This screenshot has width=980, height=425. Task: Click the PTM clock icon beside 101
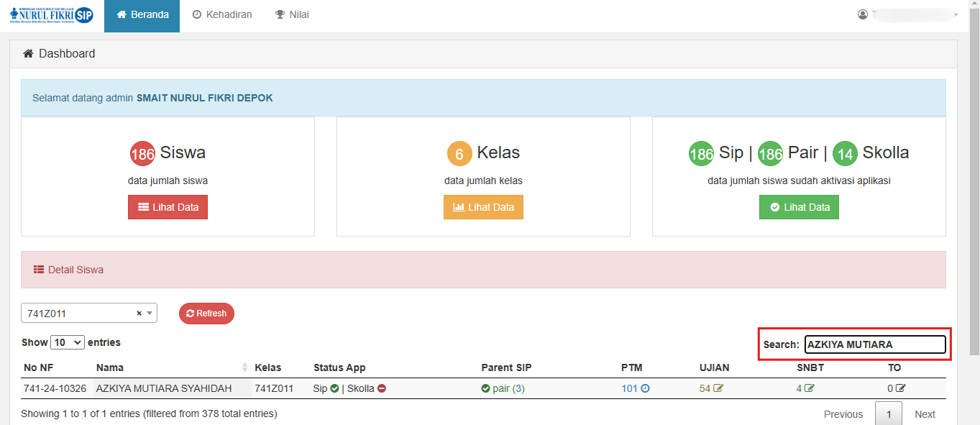coord(645,389)
